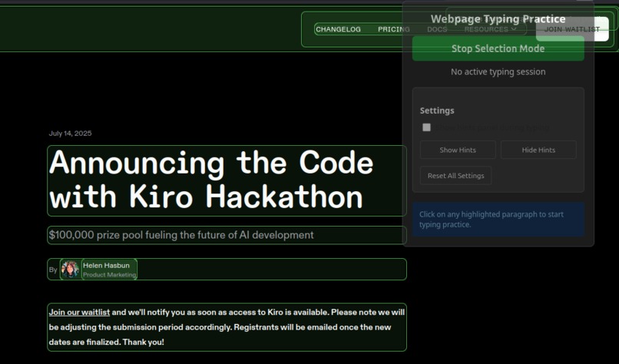
Task: Click the 'No active typing session' status
Action: [498, 72]
